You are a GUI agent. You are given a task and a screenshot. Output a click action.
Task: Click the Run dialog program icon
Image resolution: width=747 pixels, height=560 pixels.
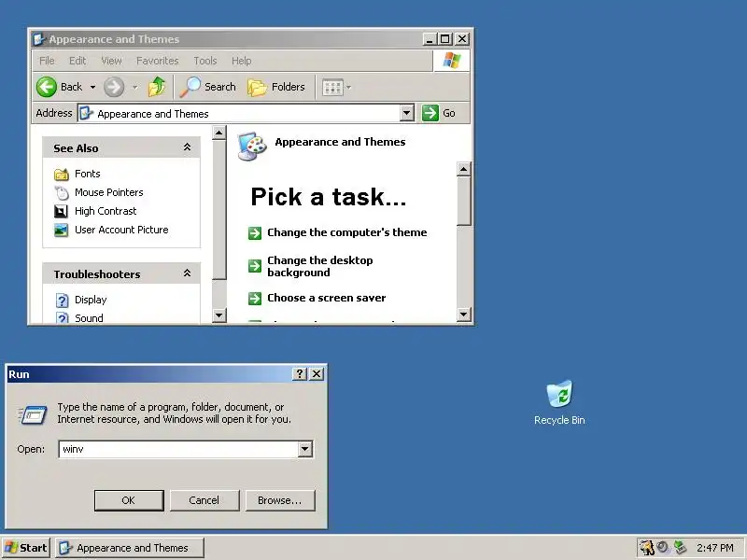tap(33, 414)
